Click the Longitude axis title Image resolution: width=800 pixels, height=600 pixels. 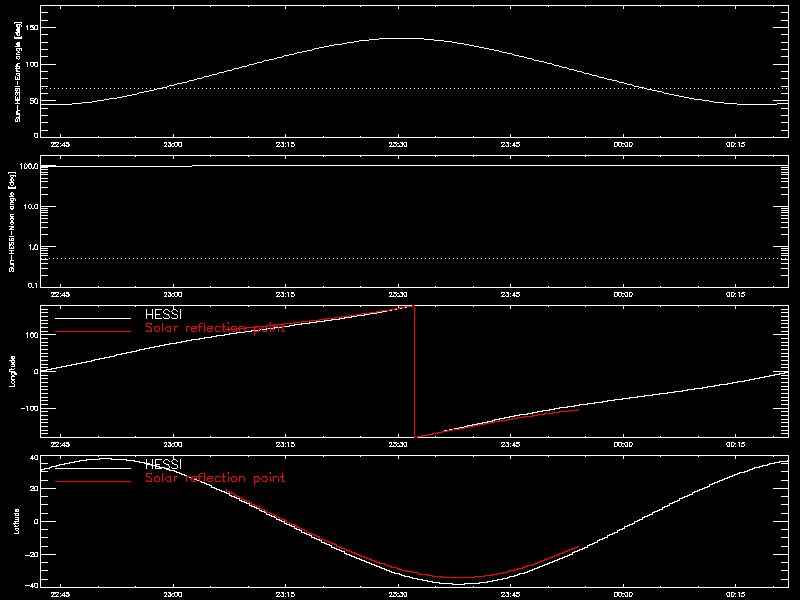pyautogui.click(x=12, y=371)
